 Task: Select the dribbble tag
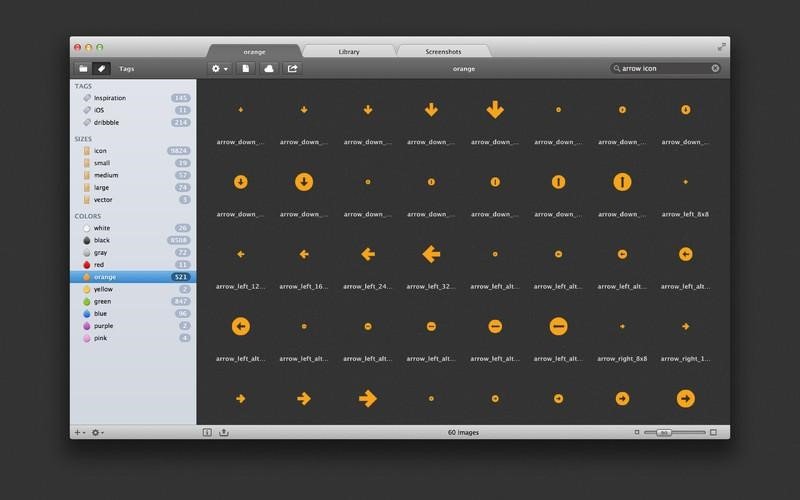coord(133,122)
